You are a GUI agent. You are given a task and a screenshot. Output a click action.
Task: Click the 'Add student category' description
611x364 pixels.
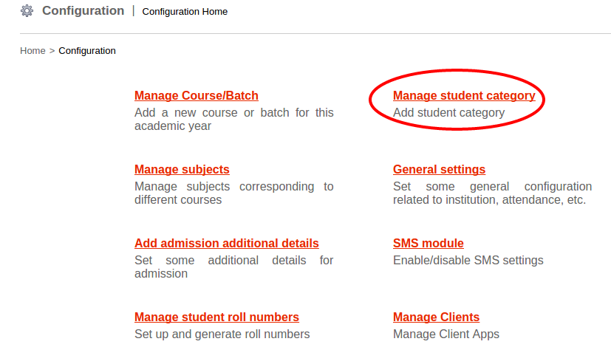[448, 113]
